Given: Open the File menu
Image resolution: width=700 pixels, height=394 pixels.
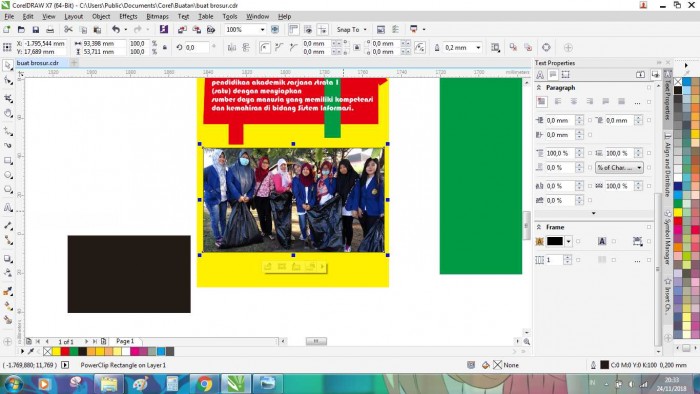Looking at the screenshot, I should 9,16.
